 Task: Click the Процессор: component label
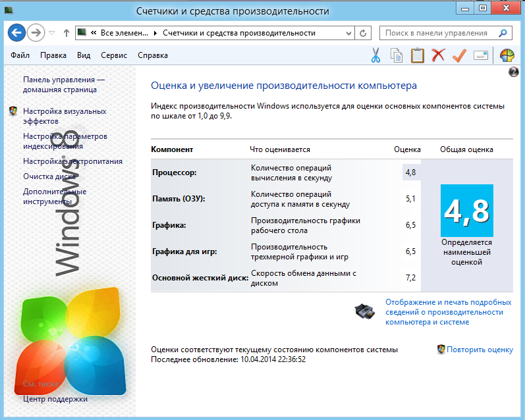tap(175, 172)
